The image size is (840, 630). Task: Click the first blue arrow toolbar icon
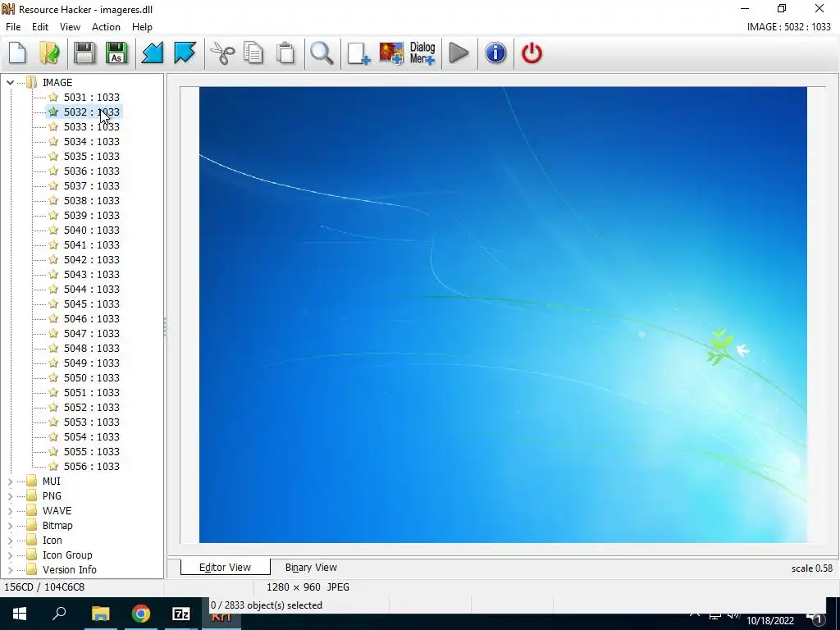[152, 53]
